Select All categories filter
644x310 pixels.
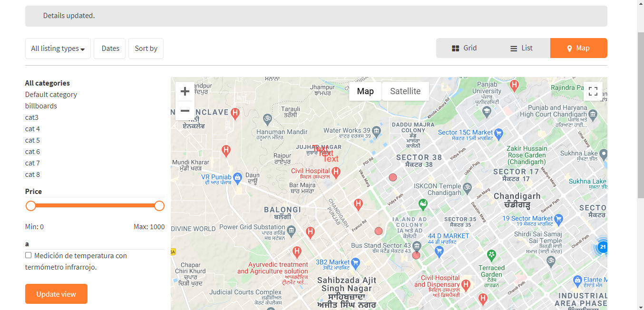click(x=48, y=83)
